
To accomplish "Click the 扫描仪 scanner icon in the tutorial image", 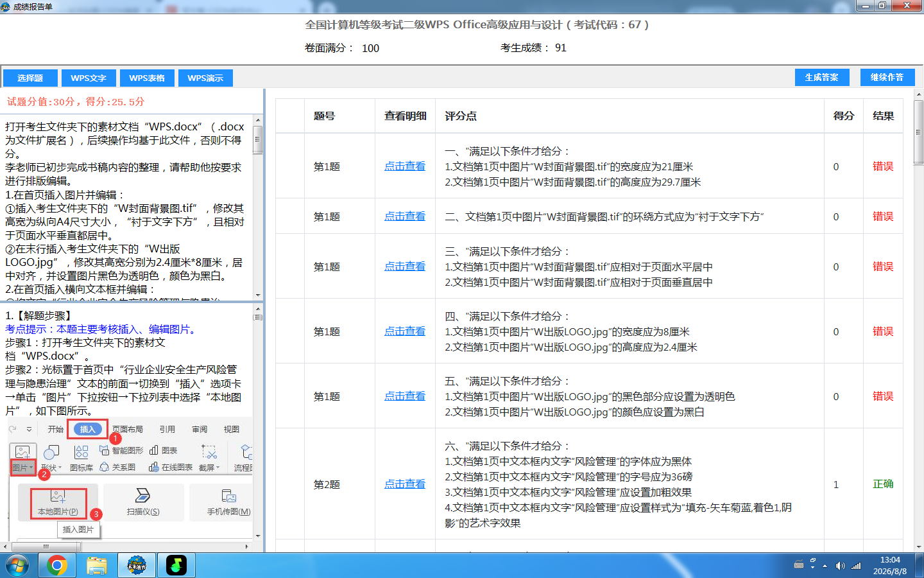I will (x=143, y=496).
